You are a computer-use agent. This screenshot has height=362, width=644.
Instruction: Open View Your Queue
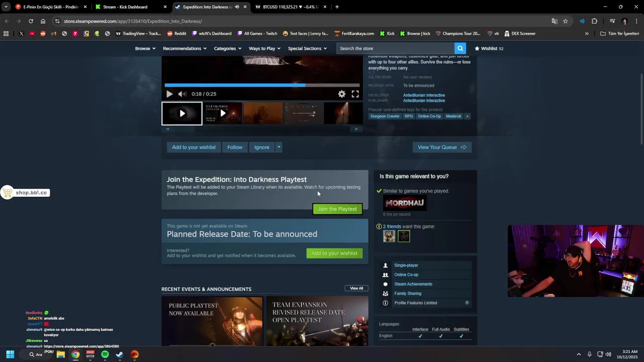coord(442,147)
